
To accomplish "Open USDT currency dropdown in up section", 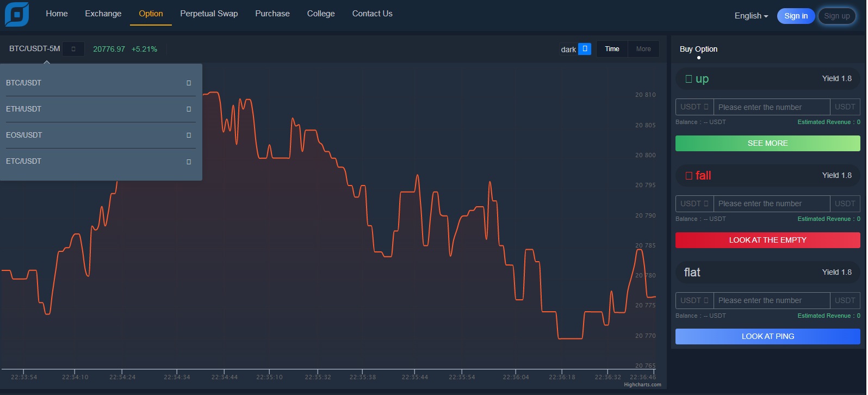I will (695, 107).
